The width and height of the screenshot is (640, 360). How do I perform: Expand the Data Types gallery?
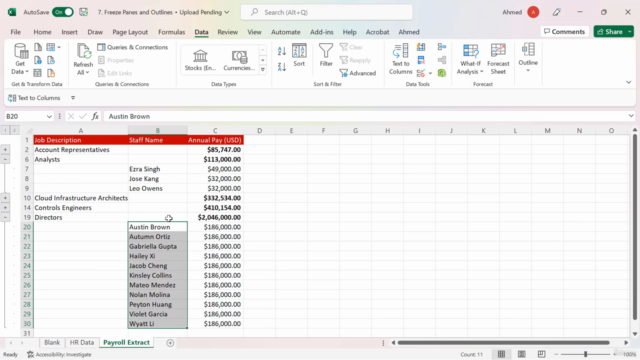(262, 70)
